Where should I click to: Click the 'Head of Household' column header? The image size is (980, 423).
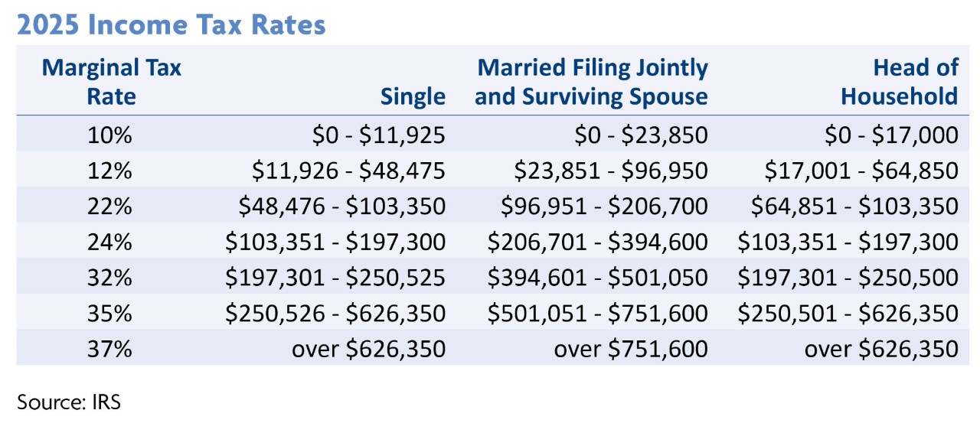pos(899,82)
